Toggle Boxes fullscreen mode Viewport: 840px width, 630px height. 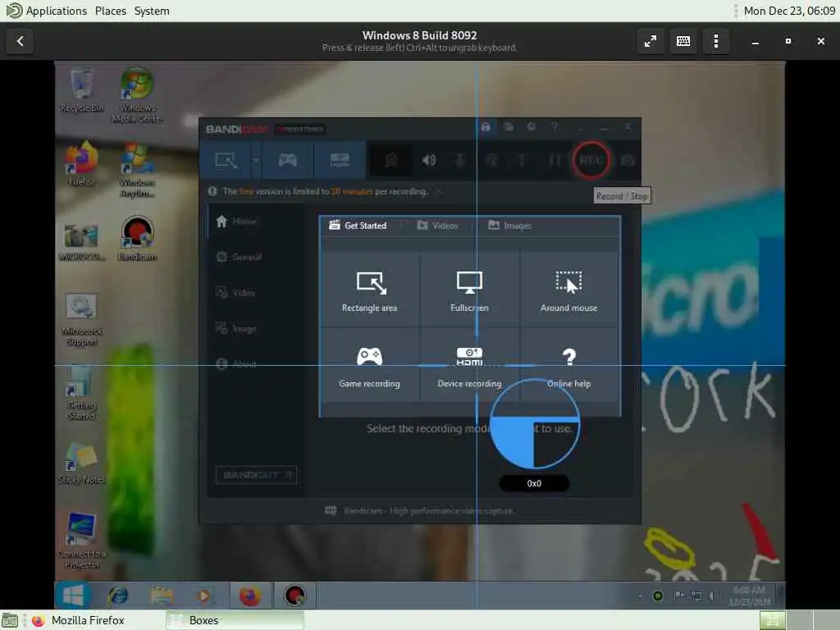click(x=651, y=41)
